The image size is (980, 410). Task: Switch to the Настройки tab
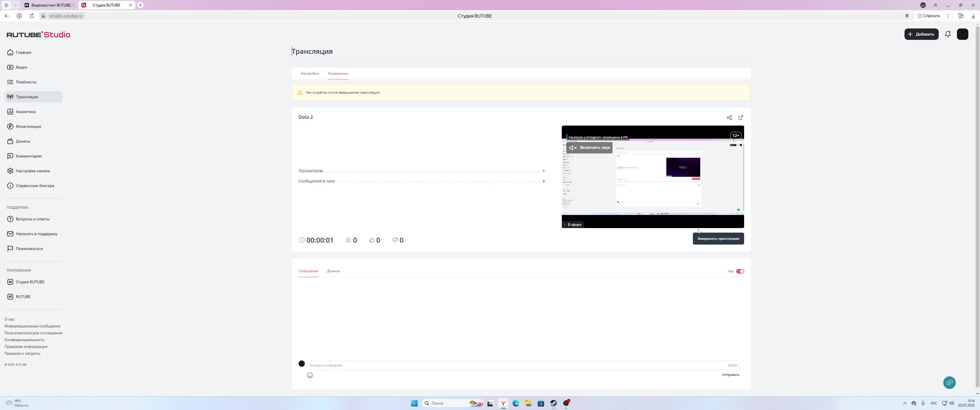click(x=310, y=73)
